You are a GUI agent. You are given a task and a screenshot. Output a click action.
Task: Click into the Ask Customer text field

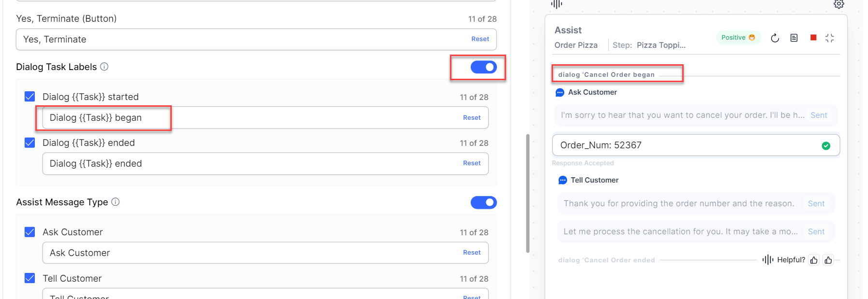(x=242, y=253)
